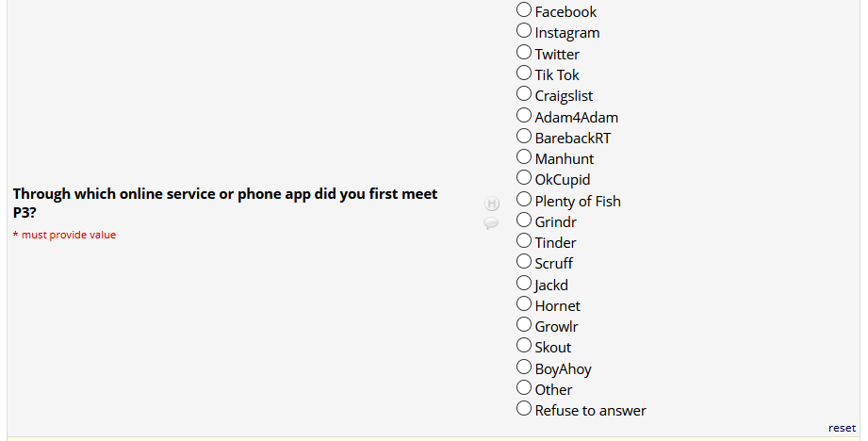This screenshot has width=868, height=441.
Task: Select the Plenty of Fish option
Action: tap(524, 199)
